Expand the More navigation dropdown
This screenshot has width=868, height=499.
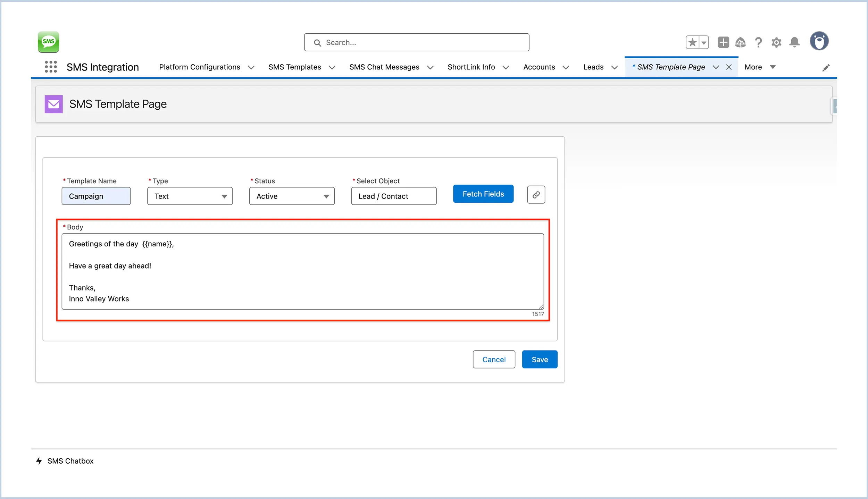click(760, 67)
